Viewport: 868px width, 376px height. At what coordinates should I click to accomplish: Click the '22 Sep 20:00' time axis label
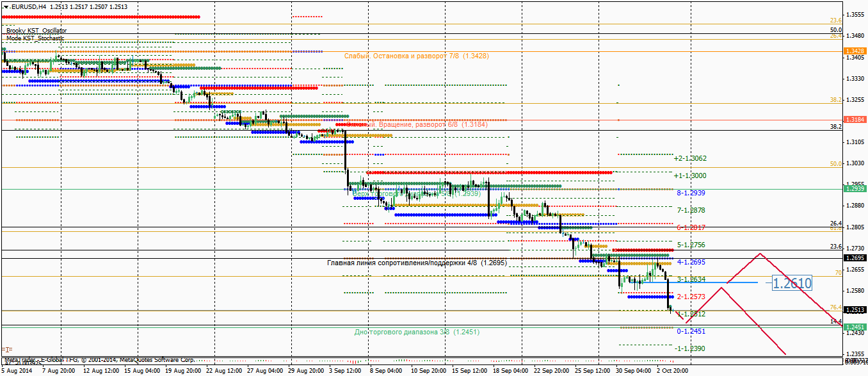[551, 371]
